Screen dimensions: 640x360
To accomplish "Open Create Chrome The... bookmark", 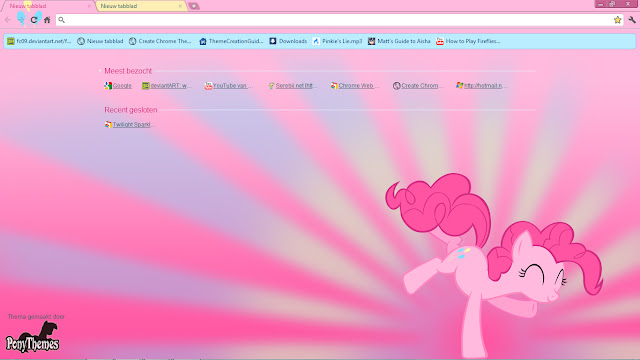I will 160,41.
